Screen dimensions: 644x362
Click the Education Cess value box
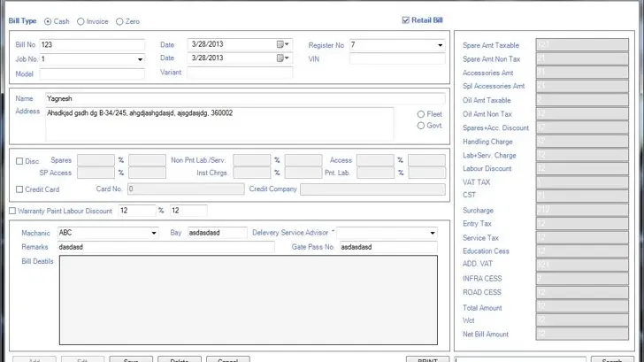(582, 251)
